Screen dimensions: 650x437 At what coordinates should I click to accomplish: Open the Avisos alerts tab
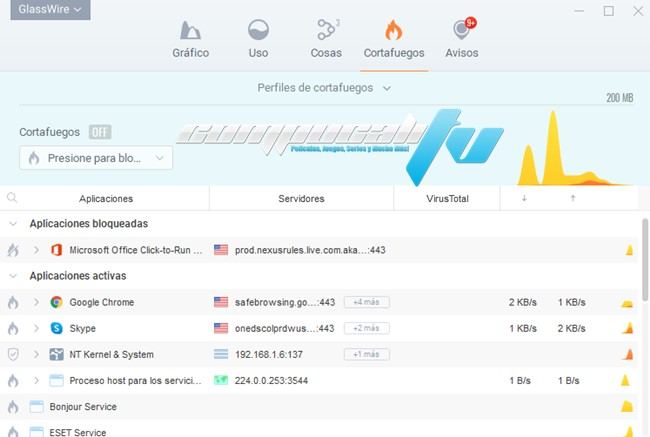(461, 40)
